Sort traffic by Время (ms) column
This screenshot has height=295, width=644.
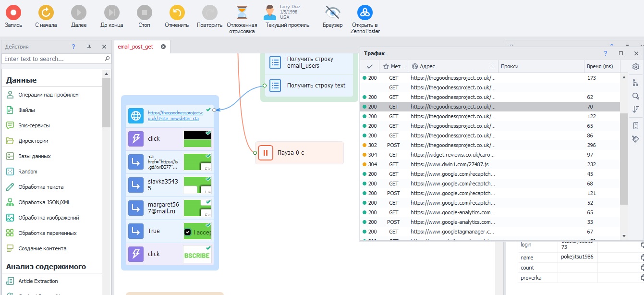tap(600, 66)
